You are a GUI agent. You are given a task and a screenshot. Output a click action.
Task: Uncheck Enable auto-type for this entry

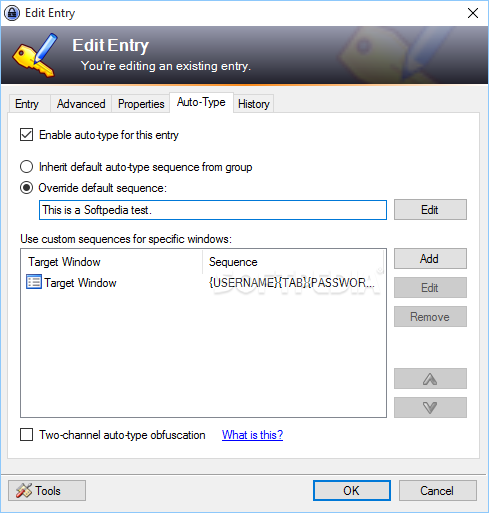coord(26,135)
